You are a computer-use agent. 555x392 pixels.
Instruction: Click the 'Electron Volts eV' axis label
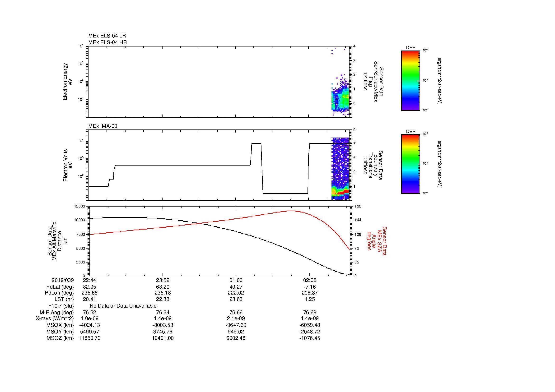tap(68, 165)
